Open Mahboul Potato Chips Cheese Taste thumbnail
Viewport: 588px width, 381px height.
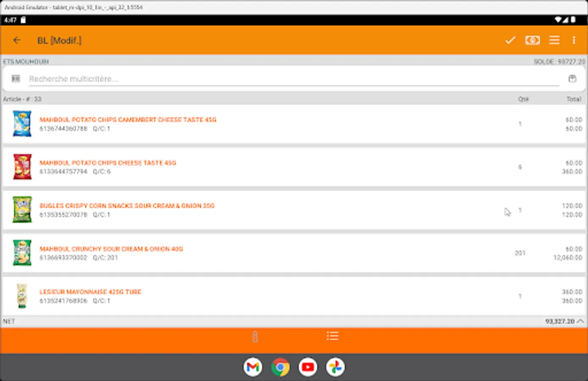pos(22,167)
